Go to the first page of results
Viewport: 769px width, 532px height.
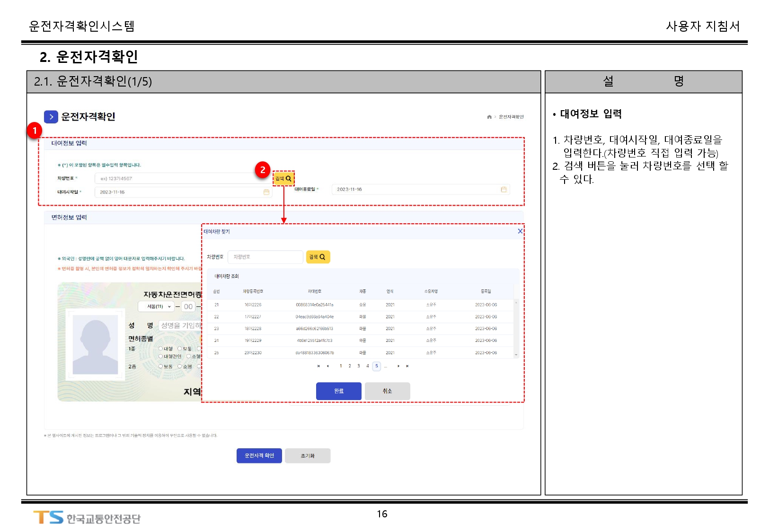coord(318,366)
